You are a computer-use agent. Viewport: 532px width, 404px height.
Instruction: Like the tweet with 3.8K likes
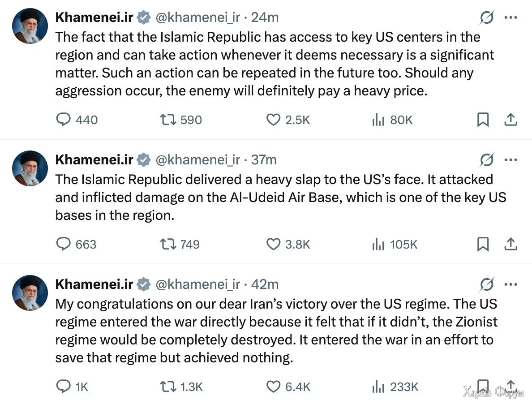(x=273, y=244)
